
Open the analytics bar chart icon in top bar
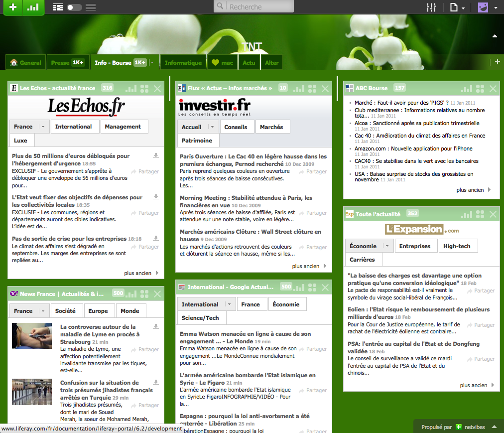point(33,7)
